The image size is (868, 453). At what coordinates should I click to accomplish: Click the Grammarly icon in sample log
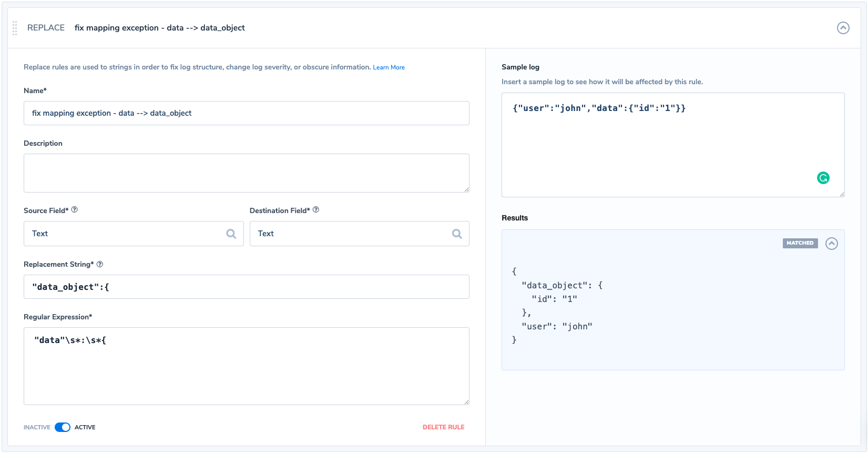coord(823,178)
